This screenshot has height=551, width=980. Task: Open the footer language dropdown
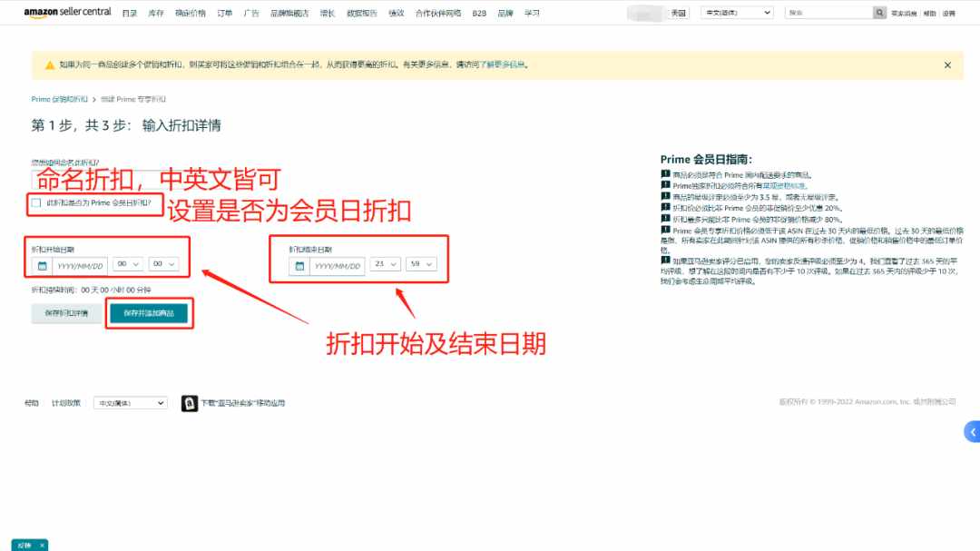pyautogui.click(x=131, y=403)
